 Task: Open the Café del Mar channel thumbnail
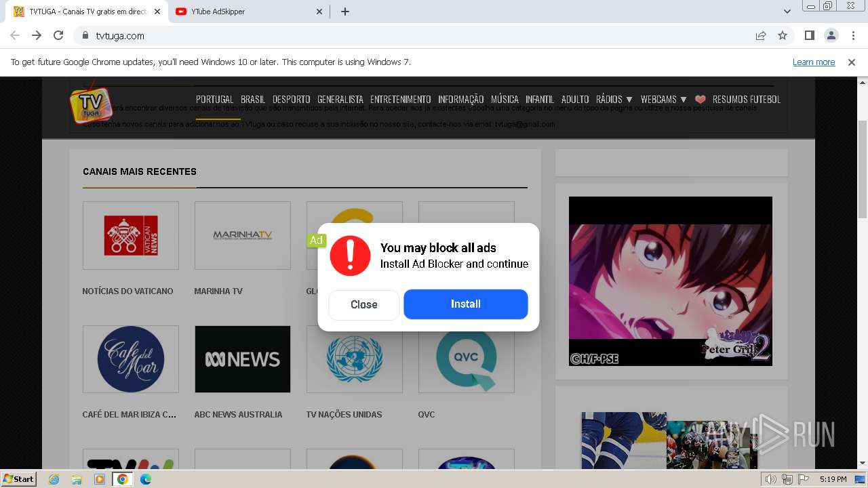coord(131,359)
